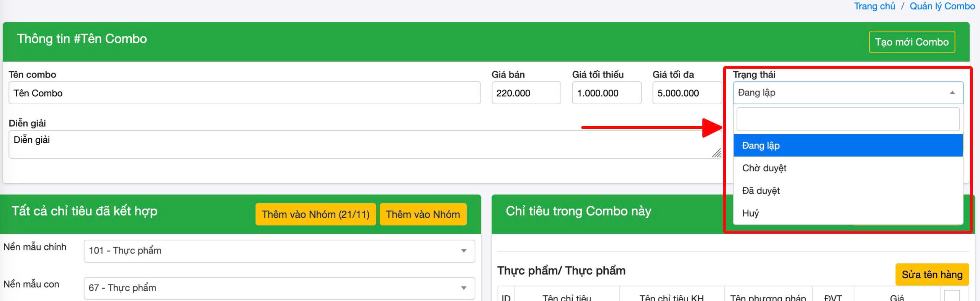The image size is (980, 301).
Task: Click the Tên combo input field
Action: 244,93
